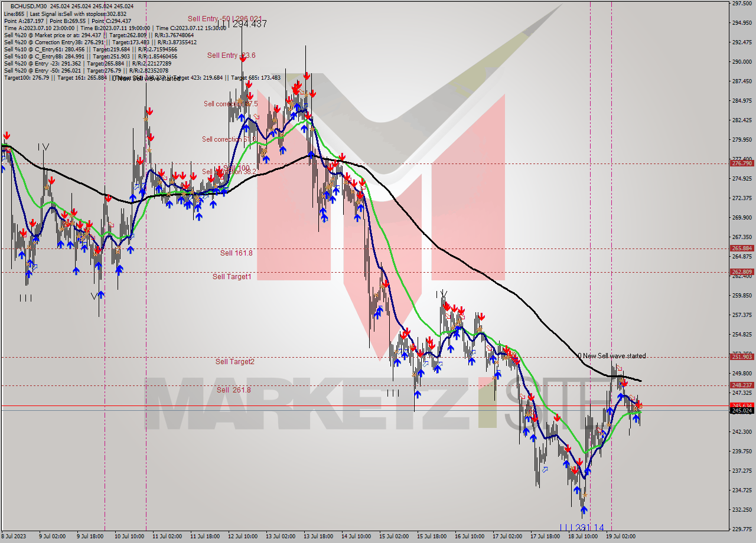Click the 269.900 price axis label

pos(742,218)
